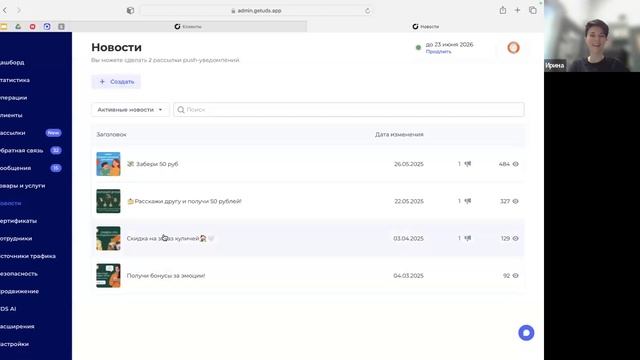
Task: Open Безопасность in the sidebar
Action: (19, 273)
